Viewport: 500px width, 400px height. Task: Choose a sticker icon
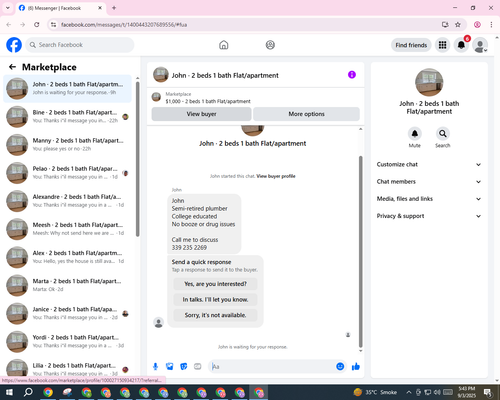point(183,367)
